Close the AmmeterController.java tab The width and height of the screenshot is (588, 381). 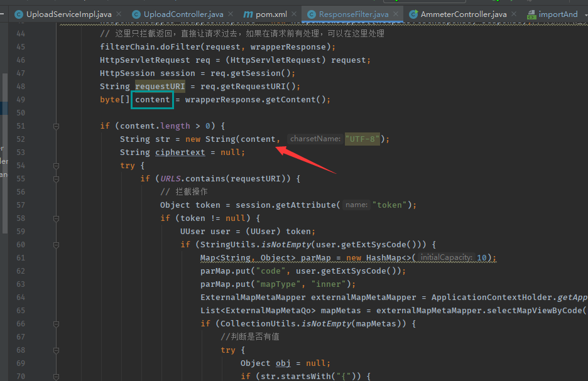[x=514, y=14]
